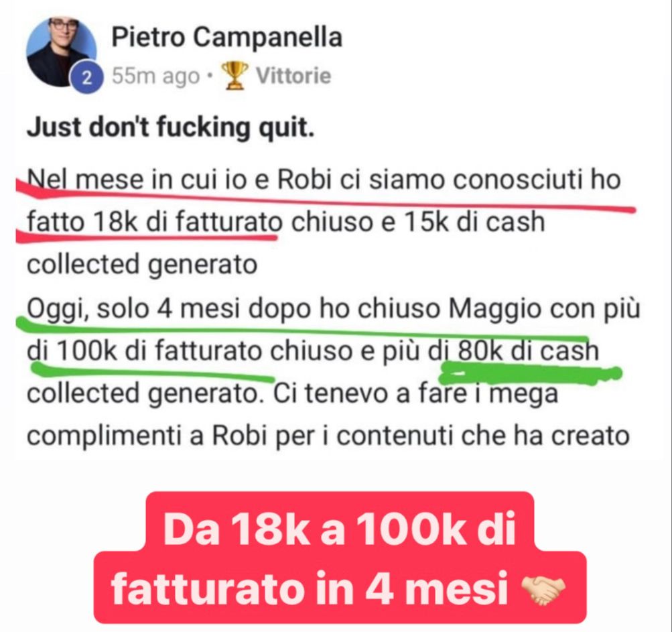
Task: Open the post titled Just don't fucking quit
Action: (171, 128)
